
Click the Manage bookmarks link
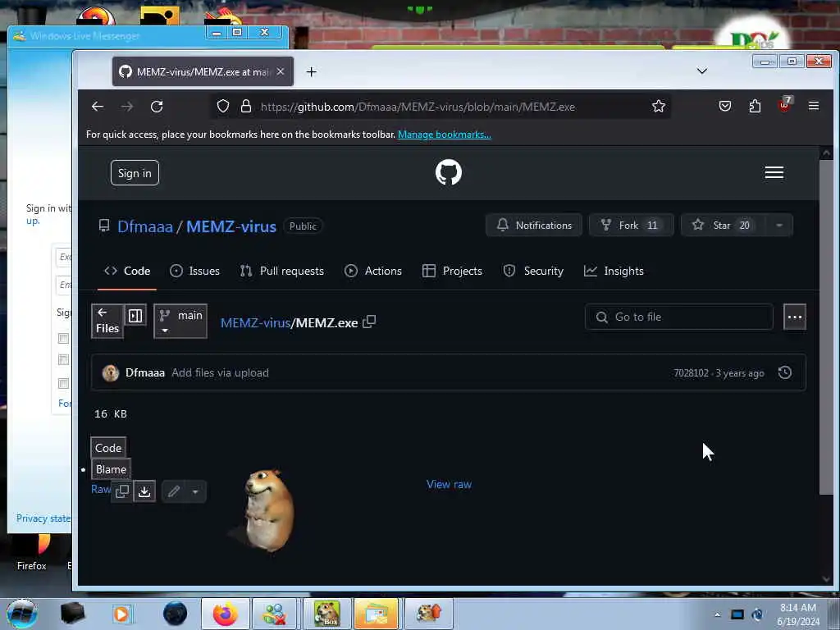point(444,135)
